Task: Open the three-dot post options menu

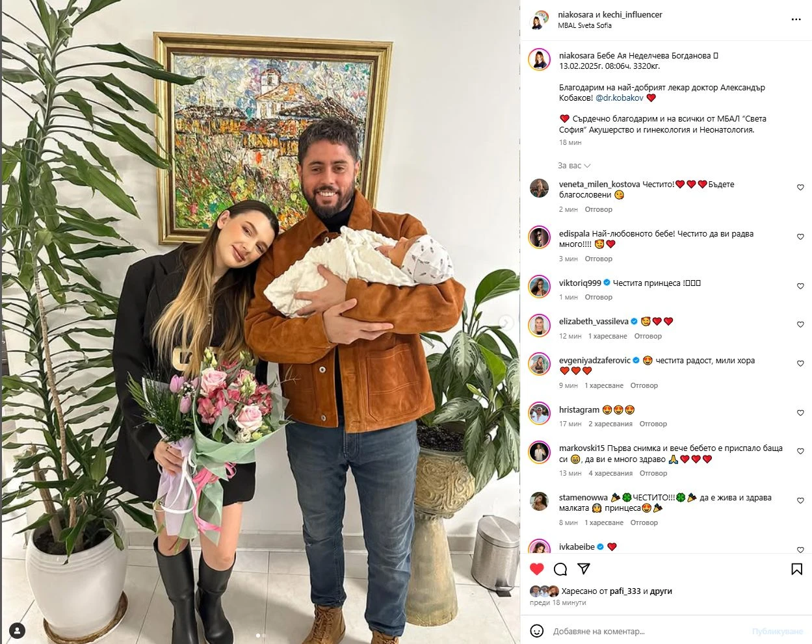Action: point(796,19)
